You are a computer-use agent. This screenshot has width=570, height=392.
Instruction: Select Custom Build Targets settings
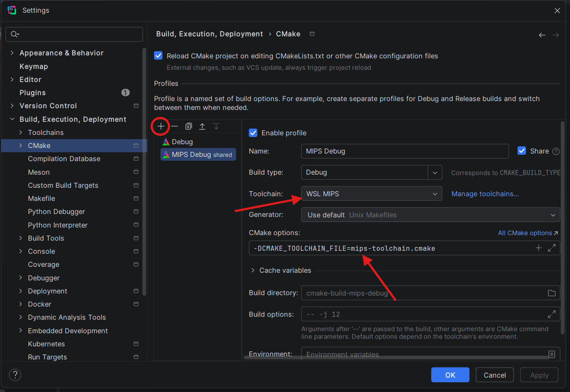tap(63, 185)
